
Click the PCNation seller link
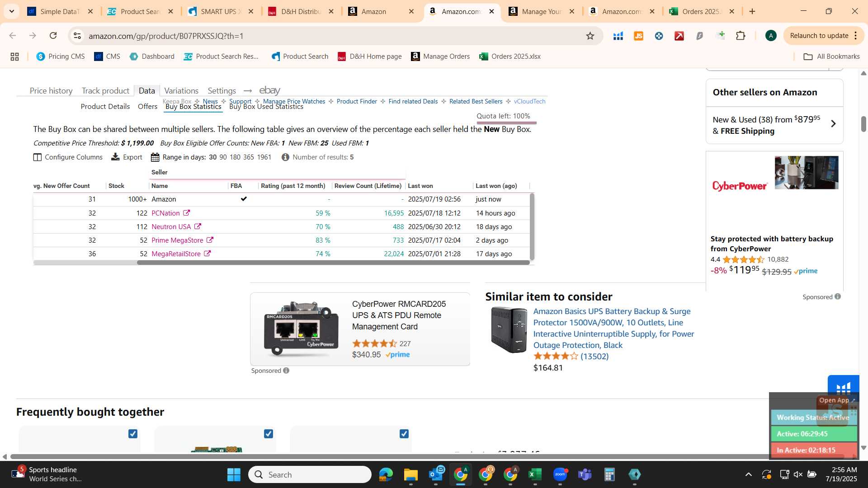(x=165, y=213)
